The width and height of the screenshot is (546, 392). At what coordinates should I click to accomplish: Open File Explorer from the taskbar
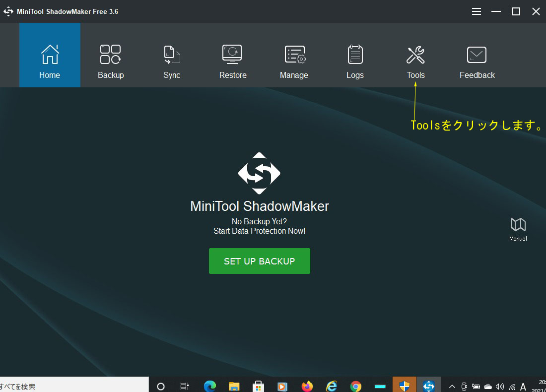pos(234,386)
